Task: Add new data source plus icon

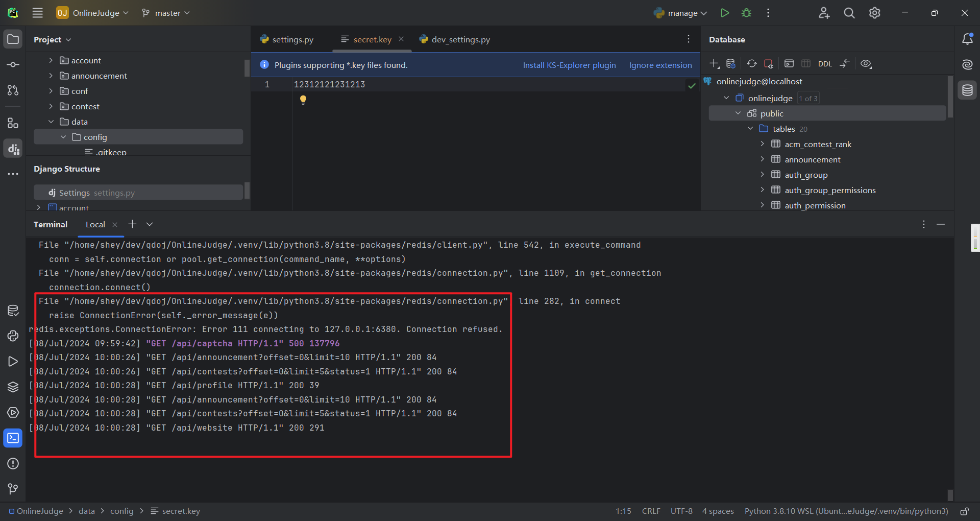Action: coord(714,64)
